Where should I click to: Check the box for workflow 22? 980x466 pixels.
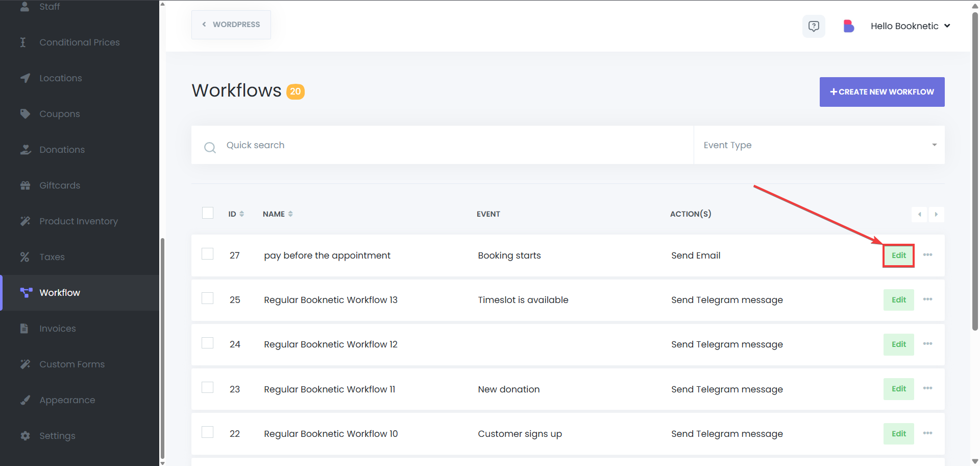pyautogui.click(x=207, y=432)
